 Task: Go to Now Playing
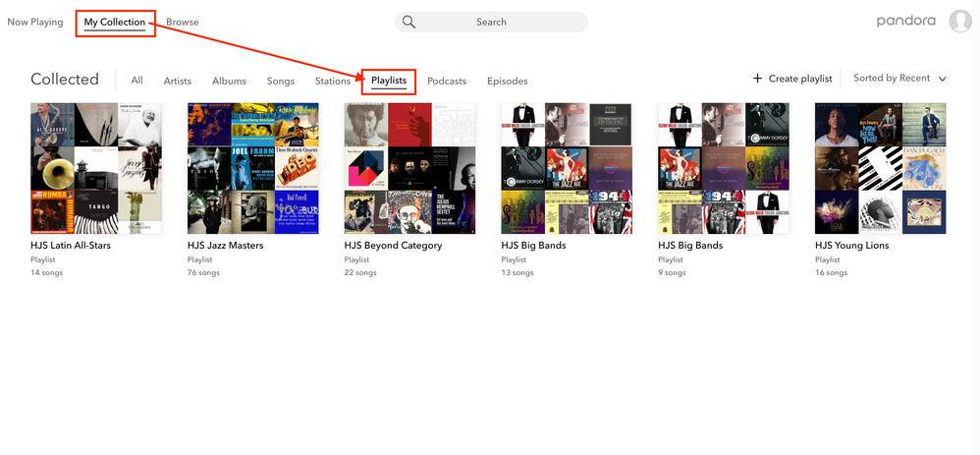pyautogui.click(x=35, y=22)
